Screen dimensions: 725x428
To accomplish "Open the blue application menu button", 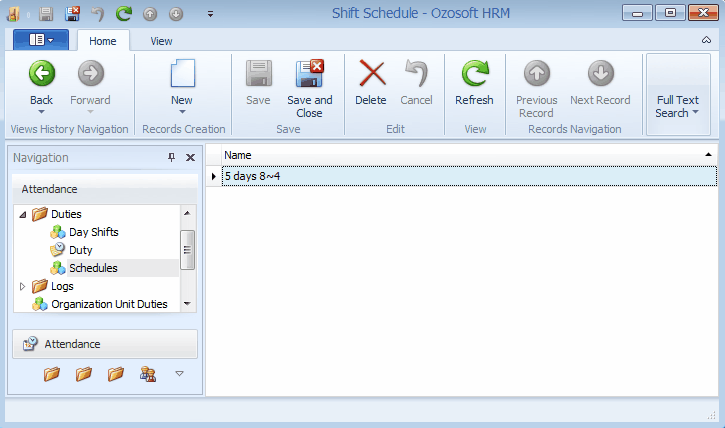I will tap(41, 40).
